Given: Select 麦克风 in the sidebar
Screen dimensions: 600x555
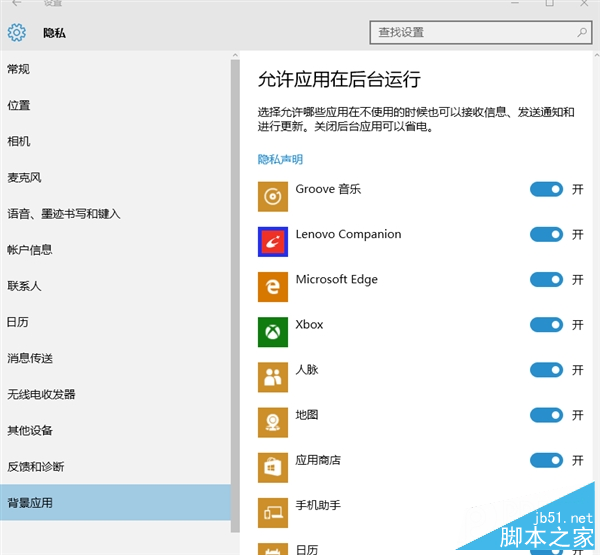Looking at the screenshot, I should [x=115, y=177].
